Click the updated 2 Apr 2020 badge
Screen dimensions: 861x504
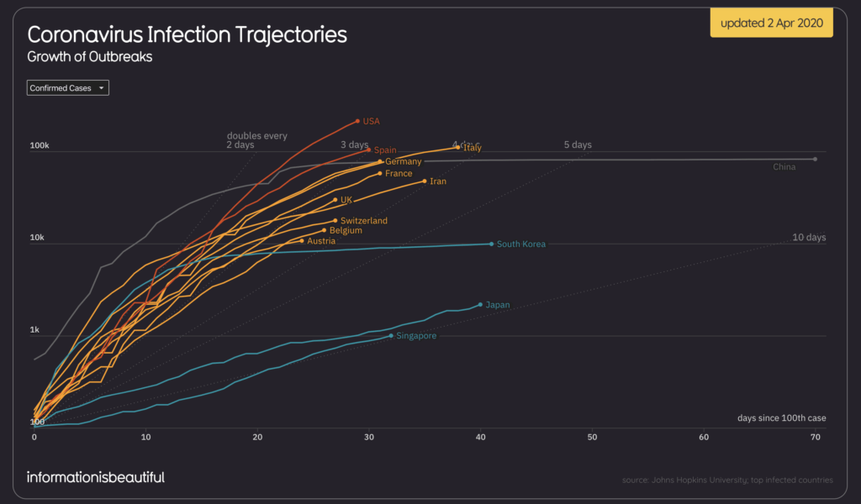(x=772, y=23)
